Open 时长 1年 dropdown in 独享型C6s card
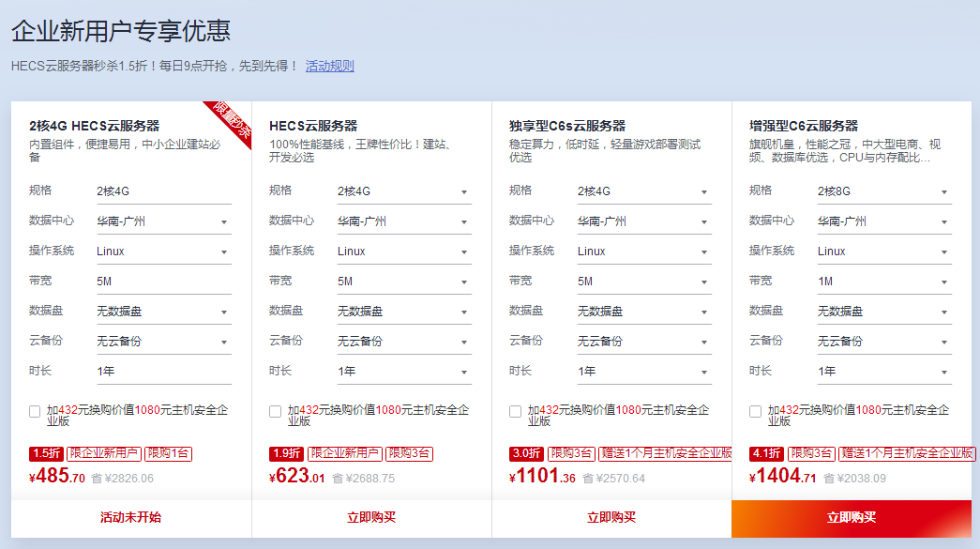 (x=644, y=372)
